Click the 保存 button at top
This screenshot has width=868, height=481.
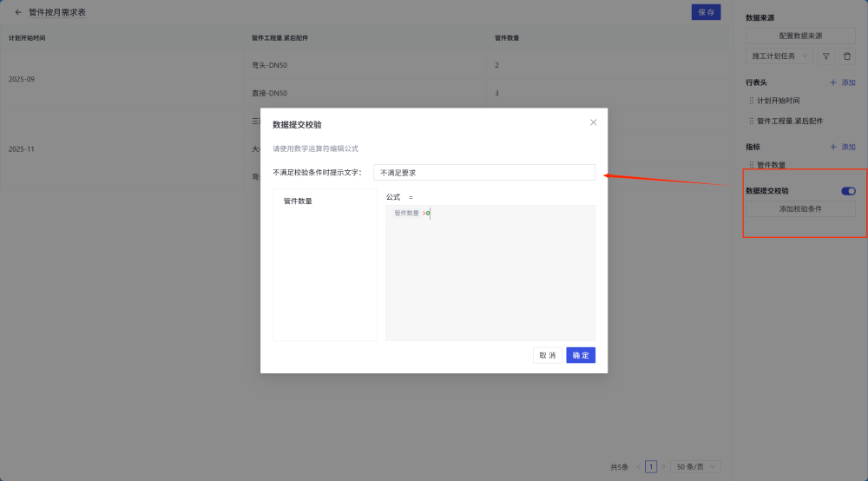(706, 12)
